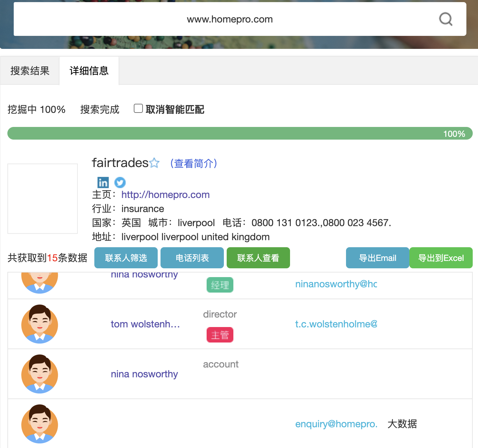
Task: Select the 详细信息 tab
Action: tap(89, 71)
